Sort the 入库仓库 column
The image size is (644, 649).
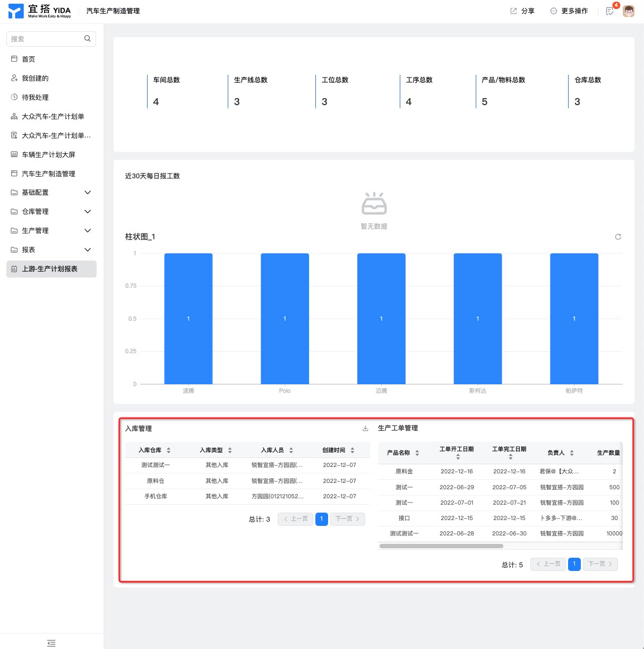tap(169, 450)
